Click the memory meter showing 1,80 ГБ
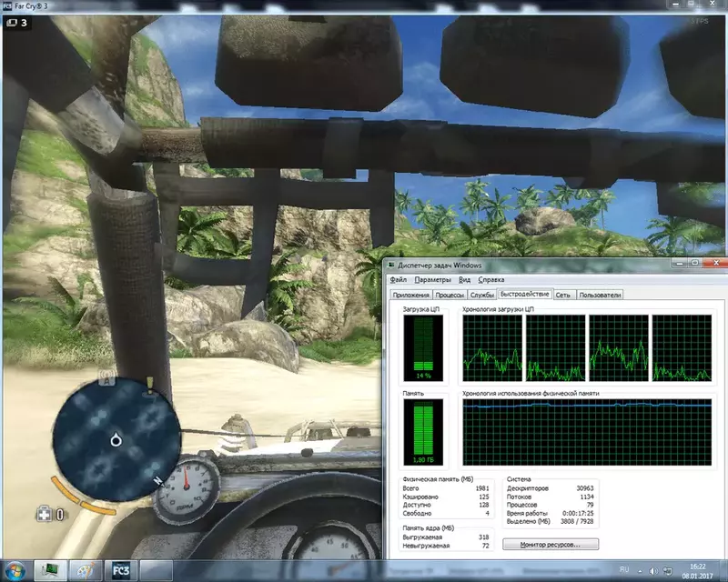728x582 pixels. tap(423, 433)
